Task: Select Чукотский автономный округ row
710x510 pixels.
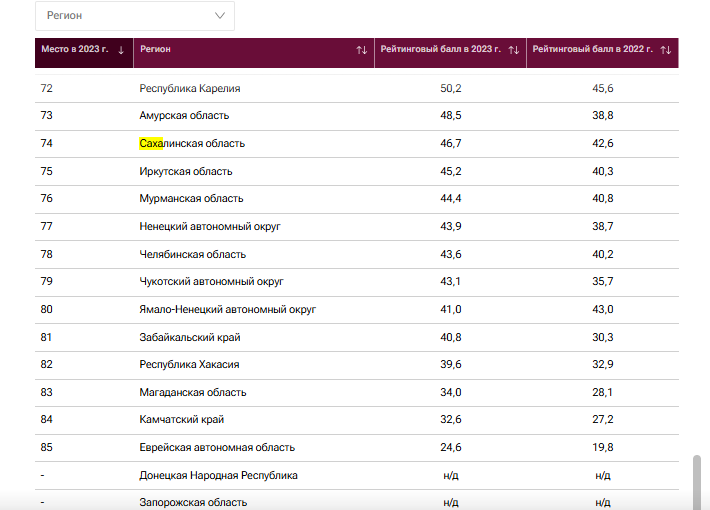Action: [x=357, y=282]
